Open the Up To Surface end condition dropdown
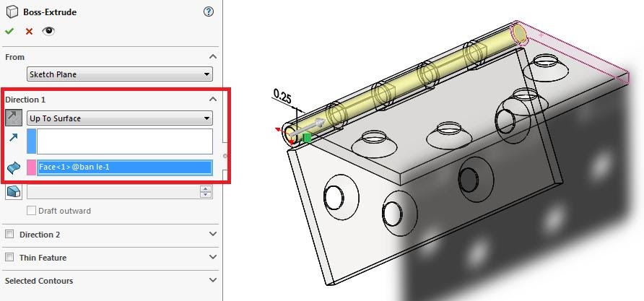 tap(120, 118)
